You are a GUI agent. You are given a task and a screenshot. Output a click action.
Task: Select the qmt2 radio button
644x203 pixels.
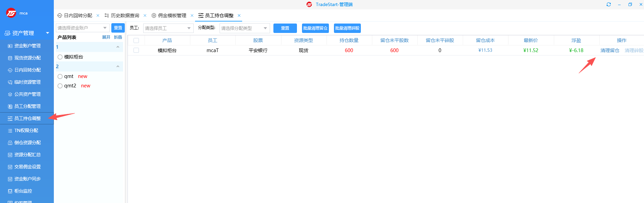click(60, 86)
